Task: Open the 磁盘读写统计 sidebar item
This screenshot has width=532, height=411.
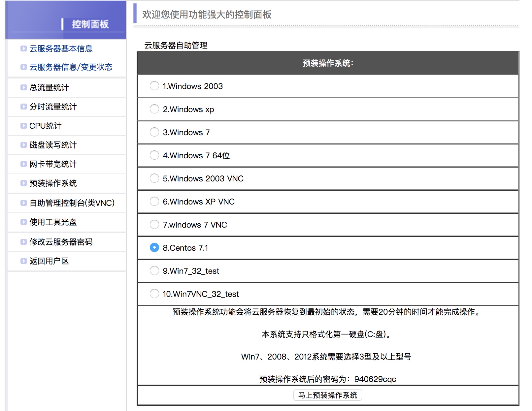Action: click(x=53, y=145)
